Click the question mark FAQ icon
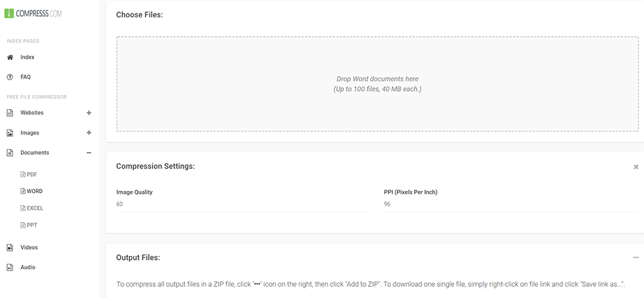Screen dimensions: 644x298 pos(10,77)
